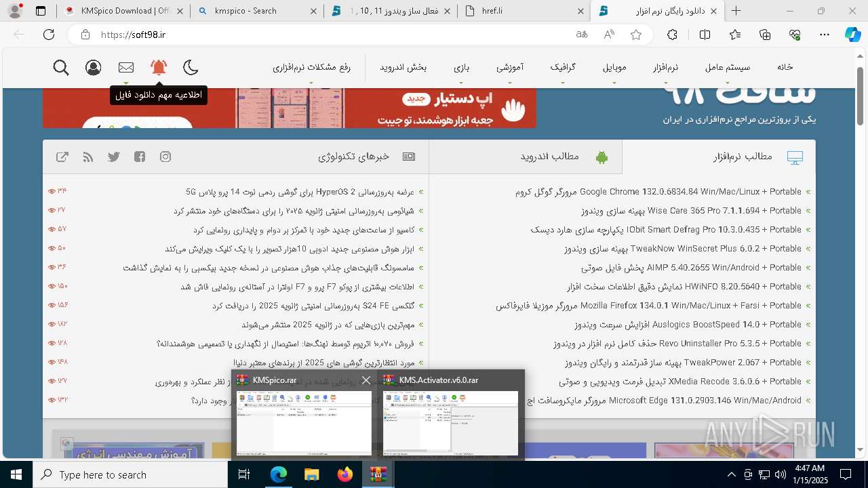Open the Favorites list icon
This screenshot has height=488, width=868.
[735, 35]
